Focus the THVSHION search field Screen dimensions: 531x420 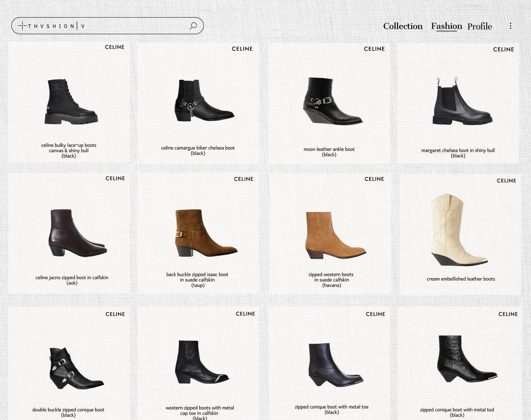point(107,26)
